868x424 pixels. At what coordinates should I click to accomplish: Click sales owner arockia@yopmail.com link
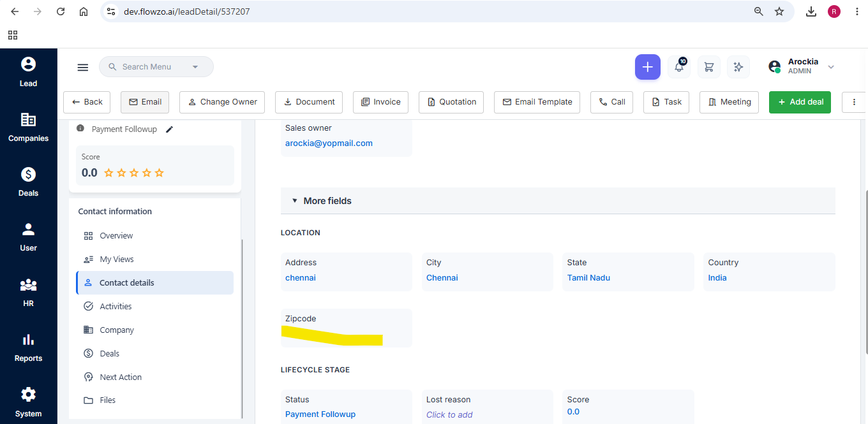click(329, 143)
